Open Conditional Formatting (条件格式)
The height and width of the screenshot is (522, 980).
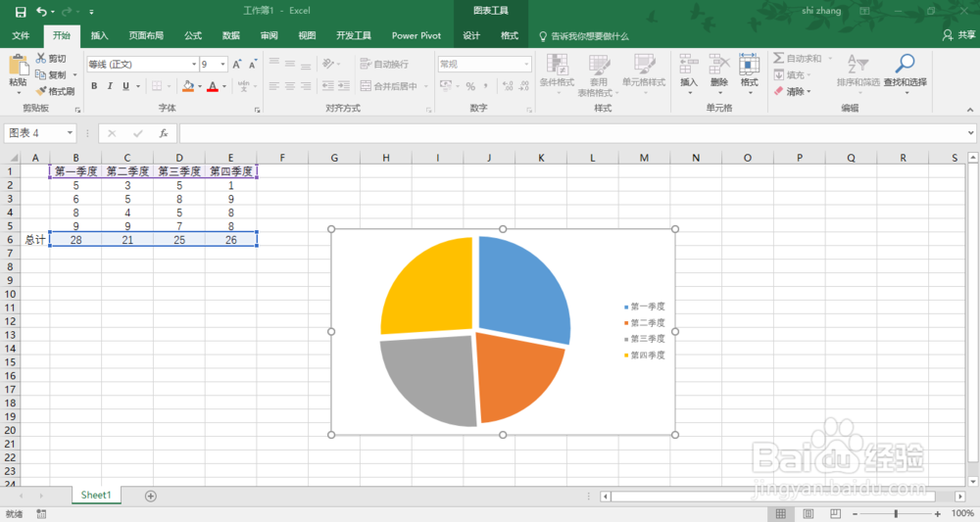point(557,73)
